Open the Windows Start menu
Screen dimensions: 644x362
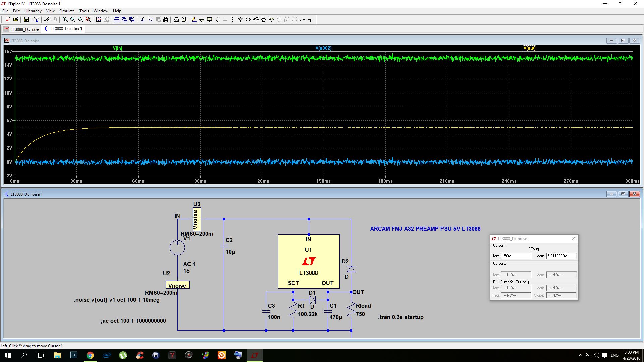click(x=8, y=355)
